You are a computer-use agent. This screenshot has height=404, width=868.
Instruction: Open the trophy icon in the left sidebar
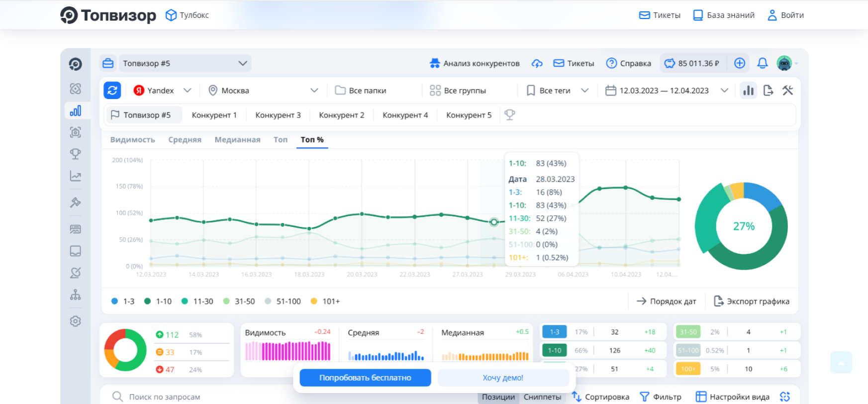[x=76, y=154]
